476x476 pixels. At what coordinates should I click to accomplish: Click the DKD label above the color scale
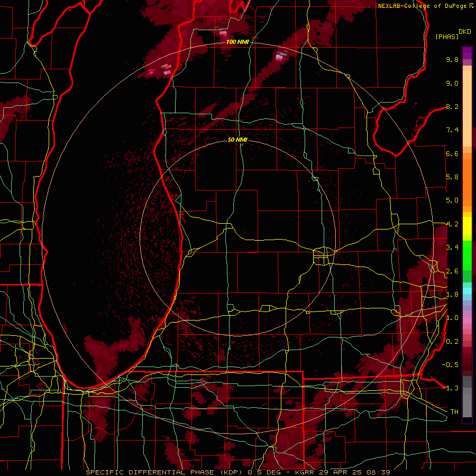(x=465, y=32)
